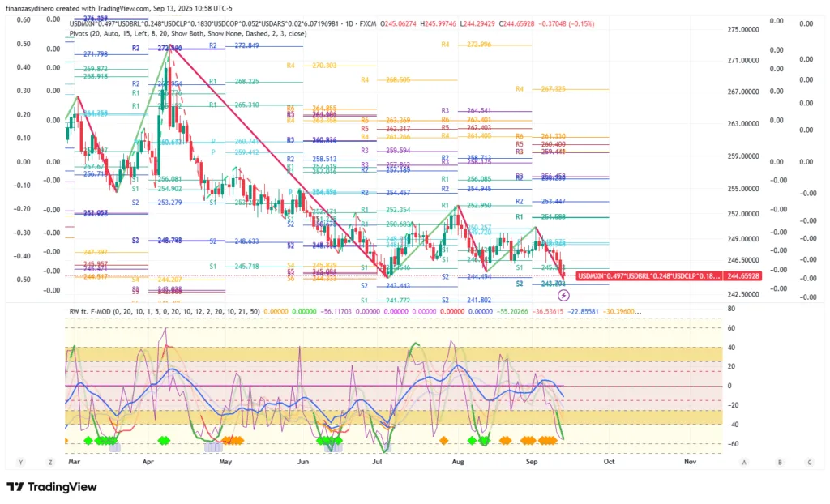830x504 pixels.
Task: Click the current price label 244.65928
Action: (x=744, y=275)
